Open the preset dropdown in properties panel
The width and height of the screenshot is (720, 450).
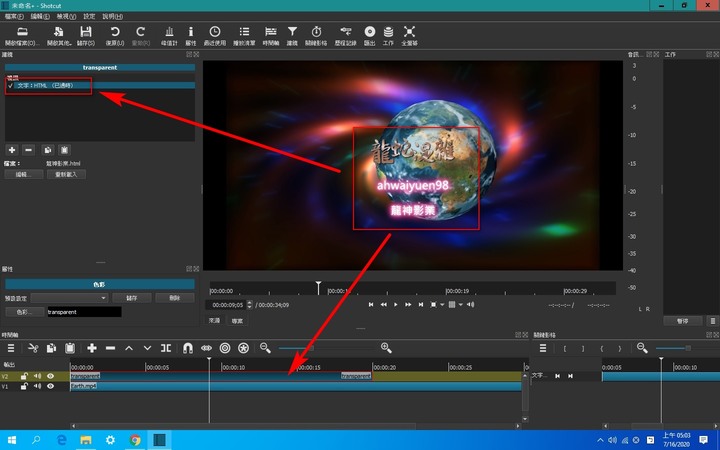(69, 298)
